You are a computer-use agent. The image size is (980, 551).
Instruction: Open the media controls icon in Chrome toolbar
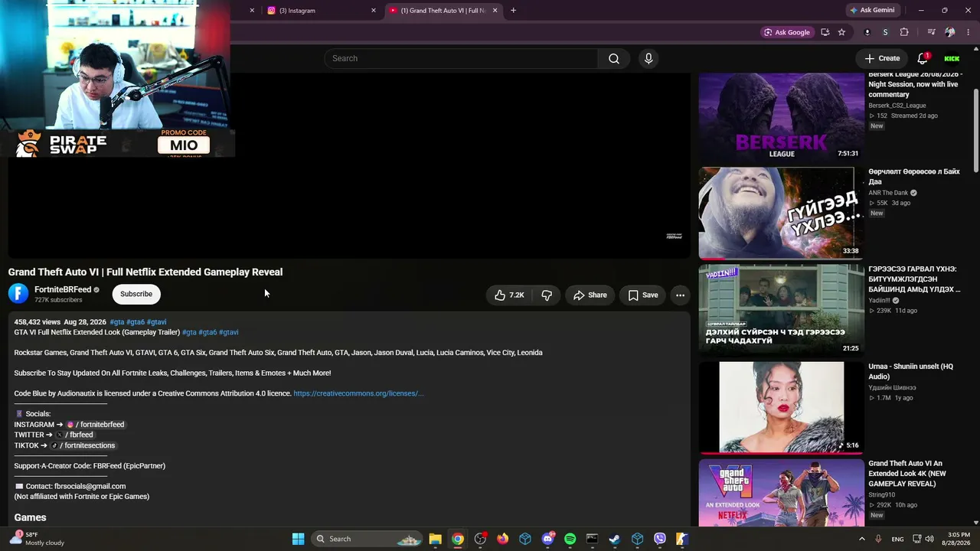[931, 32]
